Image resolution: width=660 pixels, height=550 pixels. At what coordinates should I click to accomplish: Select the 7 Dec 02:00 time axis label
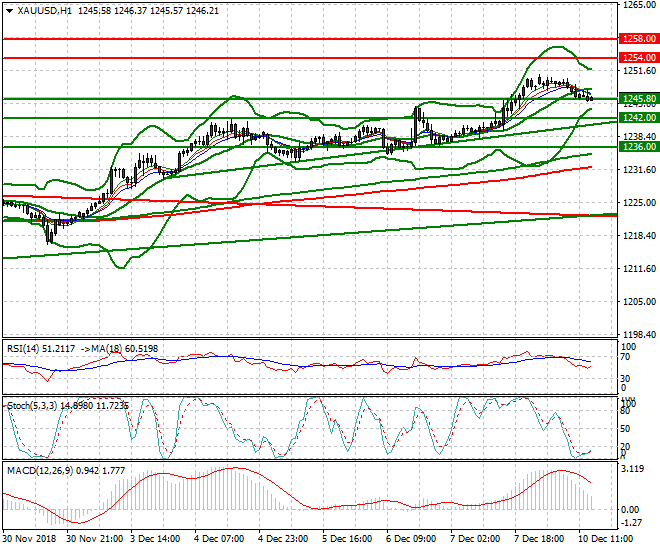click(x=475, y=539)
